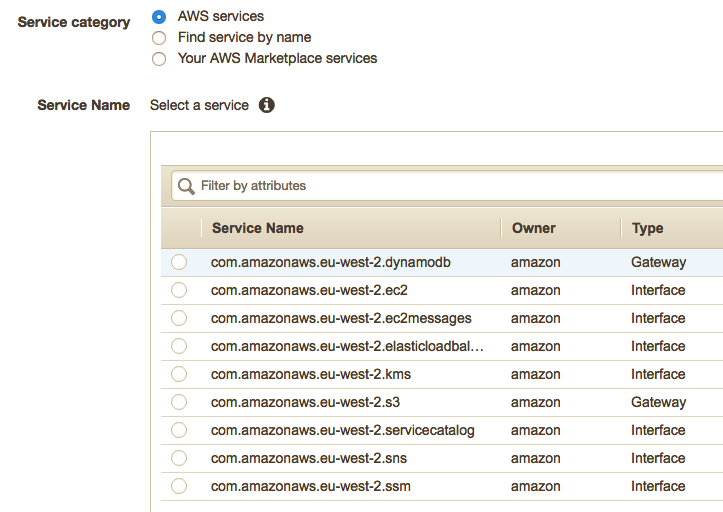
Task: Click Gateway type in s3 row
Action: (658, 403)
